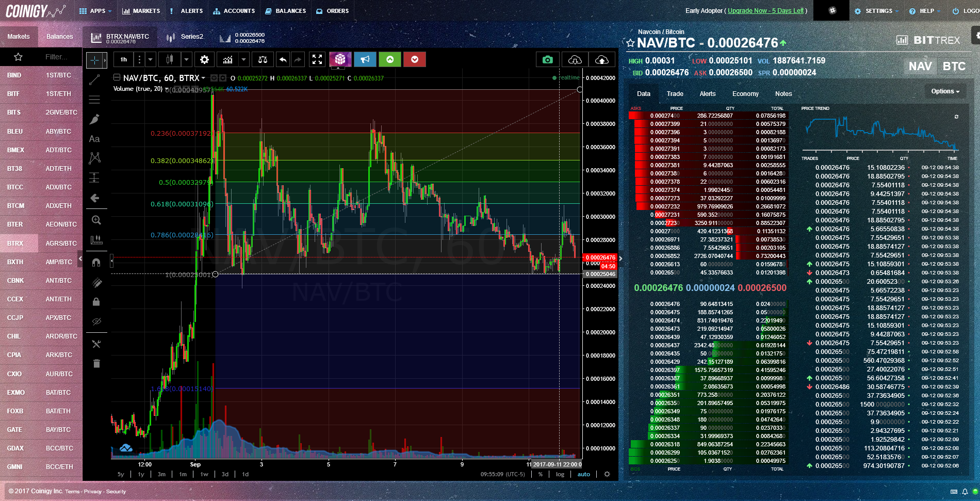The image size is (980, 501).
Task: Toggle fullscreen chart mode
Action: pyautogui.click(x=317, y=60)
